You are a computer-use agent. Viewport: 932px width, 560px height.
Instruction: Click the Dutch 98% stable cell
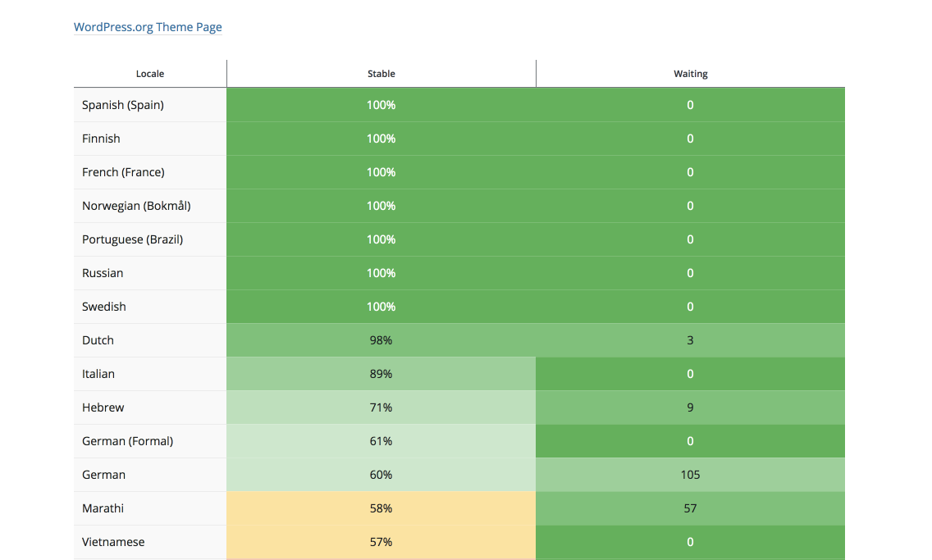point(381,340)
